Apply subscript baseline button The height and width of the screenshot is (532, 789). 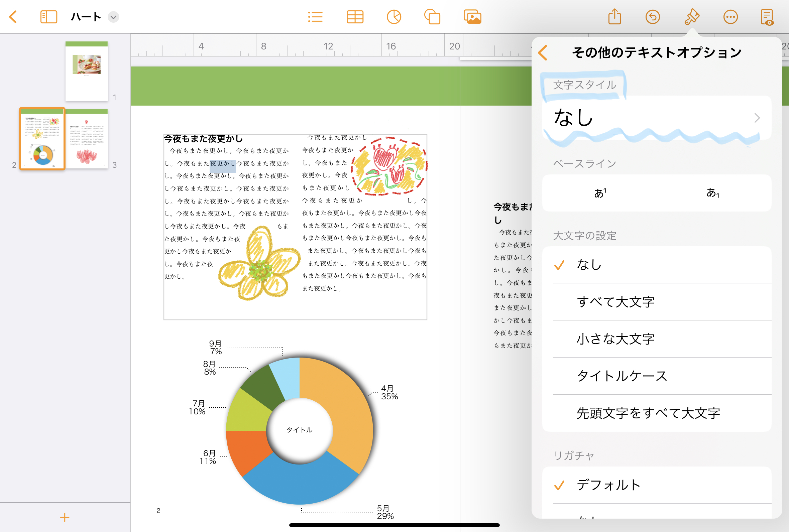[713, 193]
